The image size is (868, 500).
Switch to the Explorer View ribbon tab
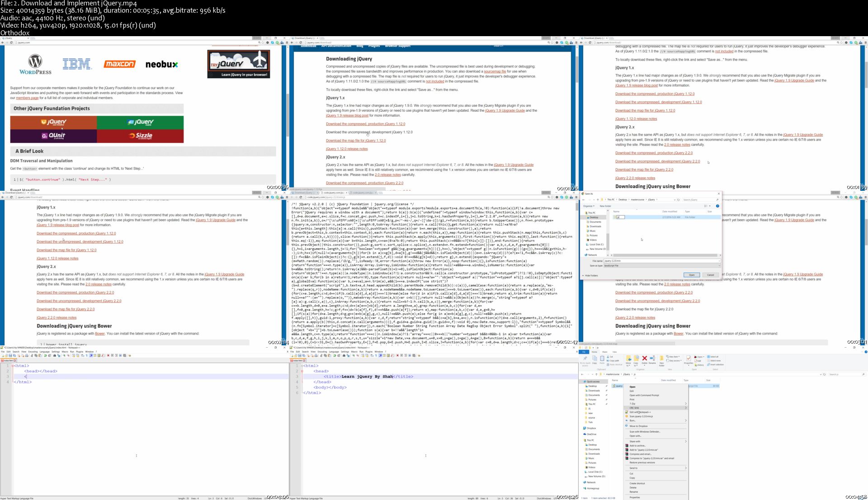click(614, 352)
